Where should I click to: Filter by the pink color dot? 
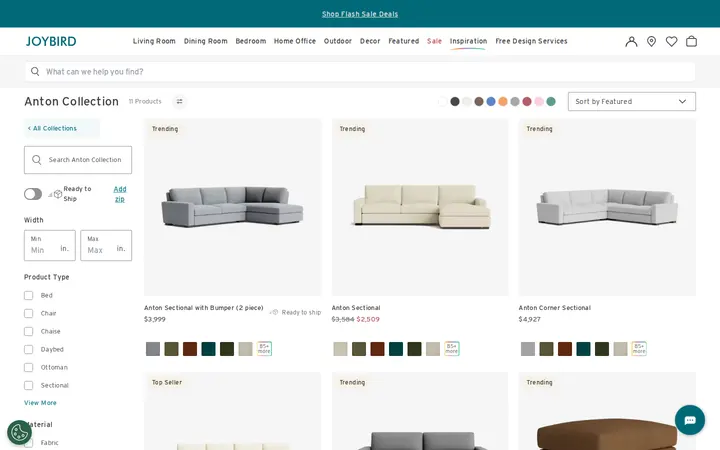pos(539,101)
